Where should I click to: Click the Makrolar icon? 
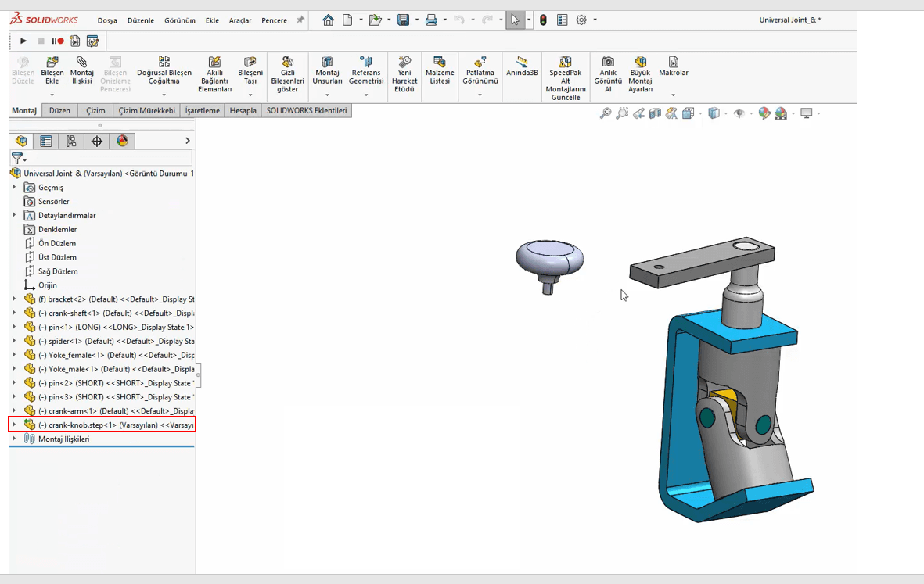pos(673,62)
